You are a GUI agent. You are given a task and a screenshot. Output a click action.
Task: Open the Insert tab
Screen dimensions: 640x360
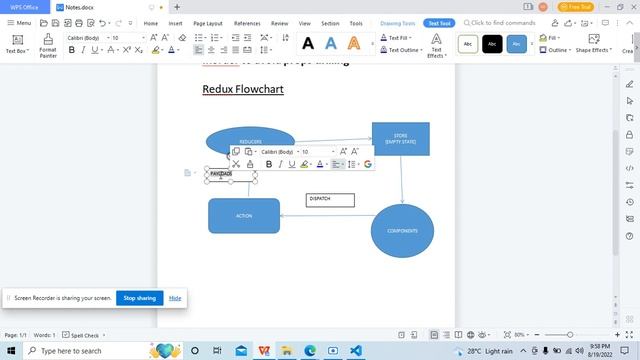coord(176,23)
